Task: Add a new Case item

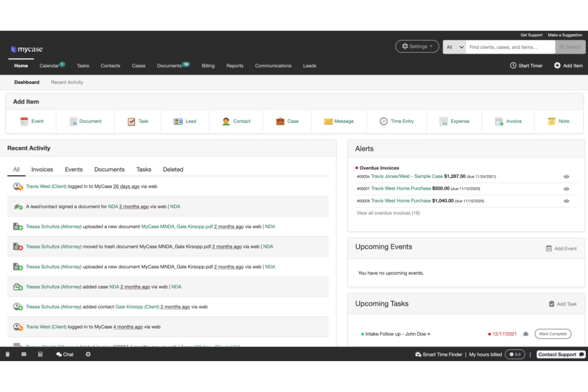Action: click(287, 122)
